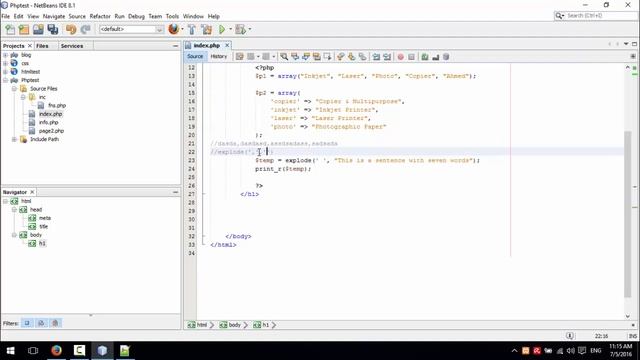The image size is (640, 360).
Task: Expand the htmltest project node
Action: [x=5, y=72]
